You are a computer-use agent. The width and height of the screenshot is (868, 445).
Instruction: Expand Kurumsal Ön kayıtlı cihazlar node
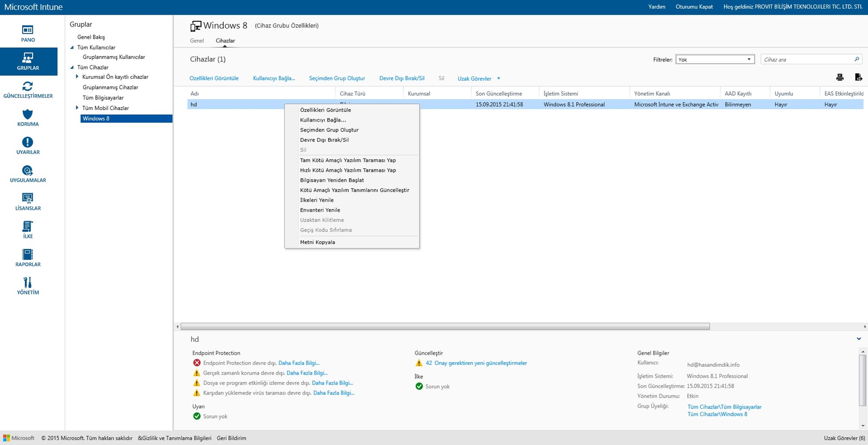[77, 77]
